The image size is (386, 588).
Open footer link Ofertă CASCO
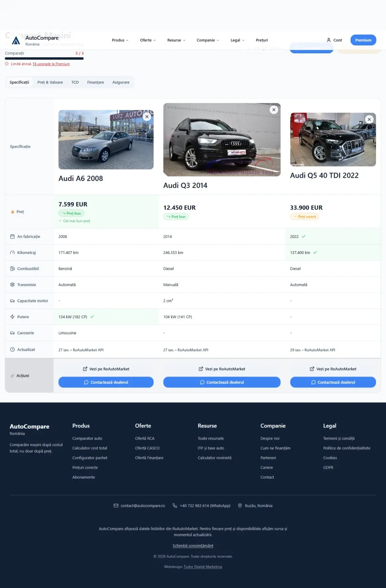point(147,448)
